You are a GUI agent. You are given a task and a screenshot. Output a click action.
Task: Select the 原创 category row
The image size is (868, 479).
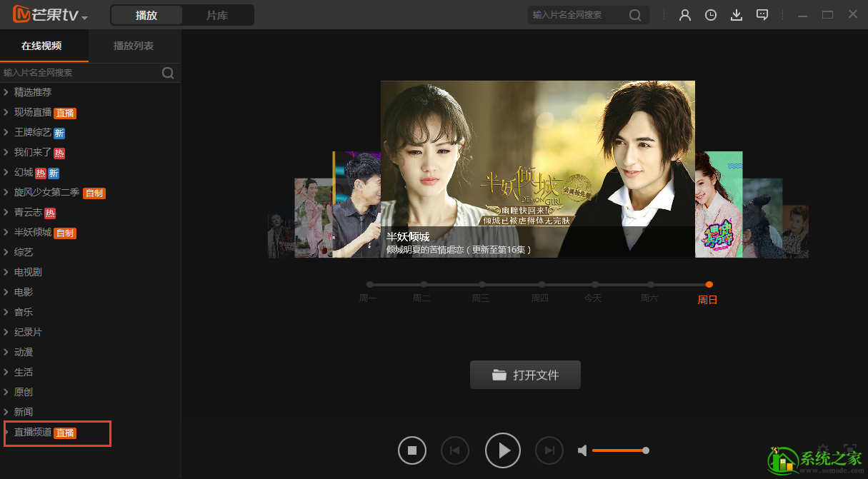pyautogui.click(x=90, y=392)
